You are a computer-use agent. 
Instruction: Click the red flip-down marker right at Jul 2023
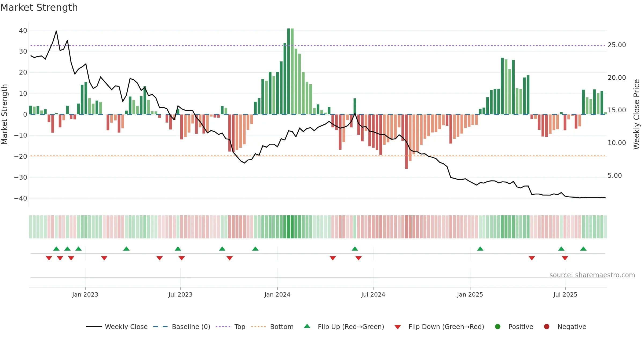182,258
